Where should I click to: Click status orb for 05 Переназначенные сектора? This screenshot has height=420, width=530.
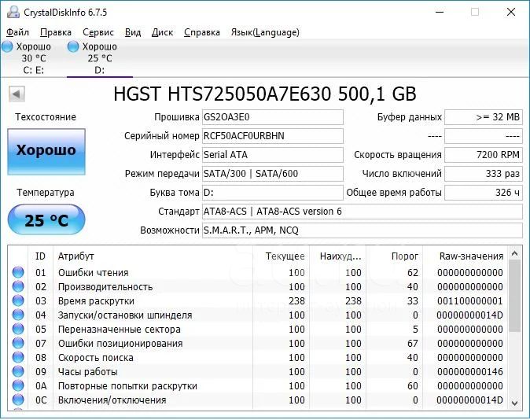(18, 329)
